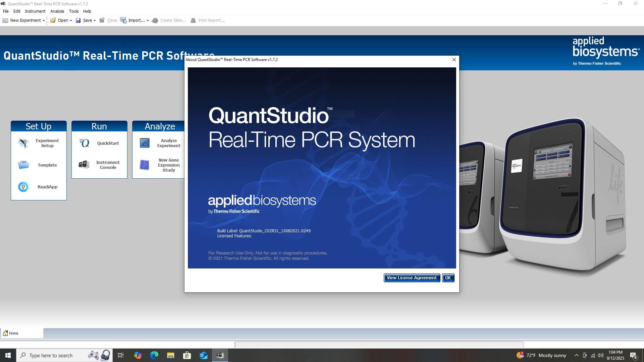
Task: Close the About QuantStudio dialog
Action: pos(454,60)
